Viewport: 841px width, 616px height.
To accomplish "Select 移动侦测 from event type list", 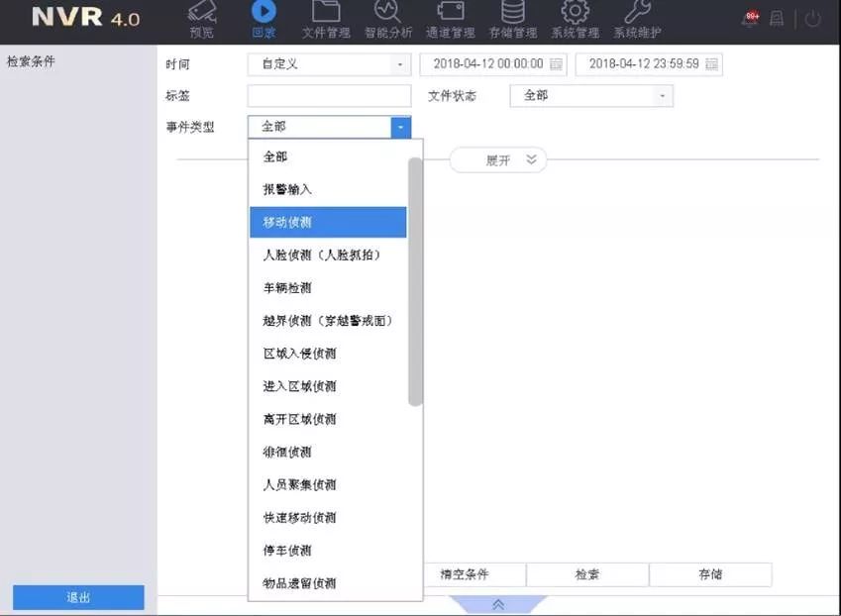I will pos(328,223).
